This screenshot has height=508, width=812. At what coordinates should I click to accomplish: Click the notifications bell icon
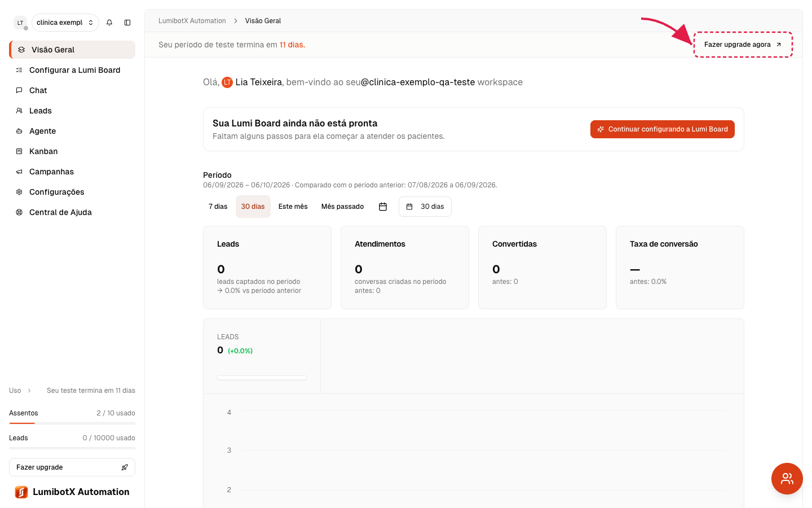click(x=109, y=23)
